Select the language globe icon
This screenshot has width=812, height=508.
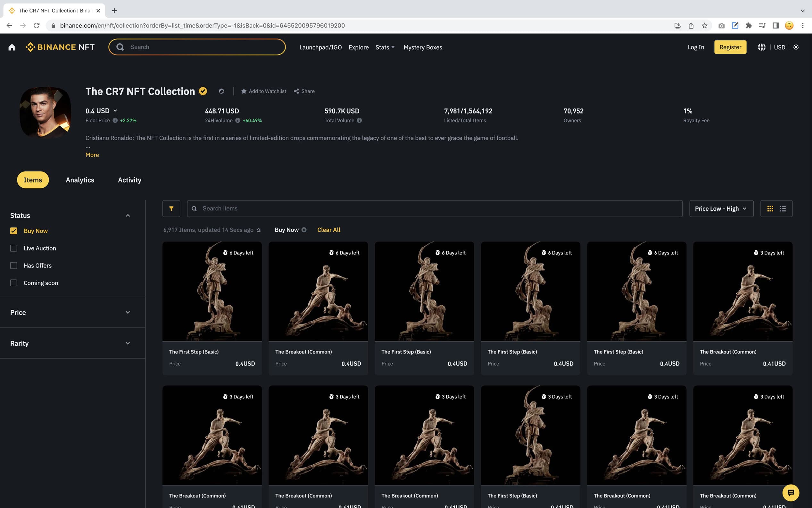(761, 47)
